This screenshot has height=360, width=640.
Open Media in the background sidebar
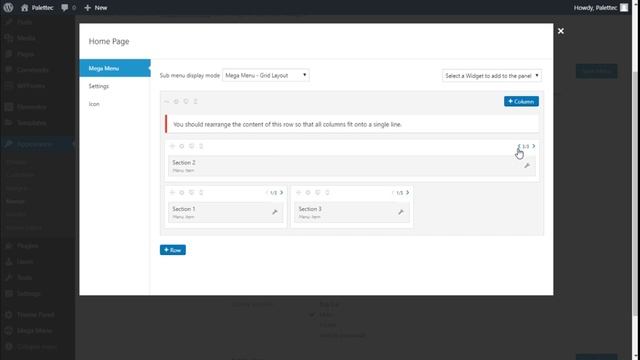coord(26,38)
